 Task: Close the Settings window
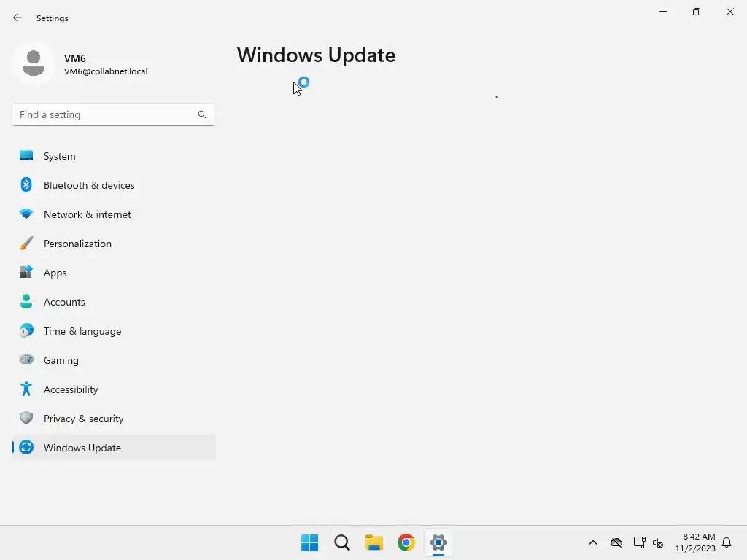tap(729, 12)
